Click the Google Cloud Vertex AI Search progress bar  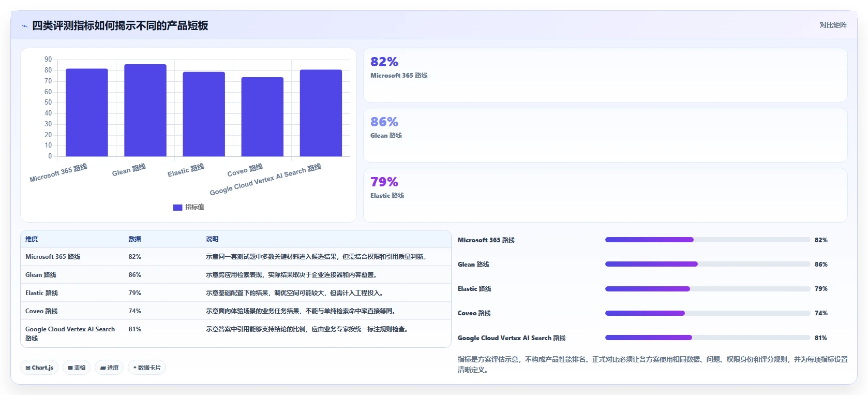708,338
